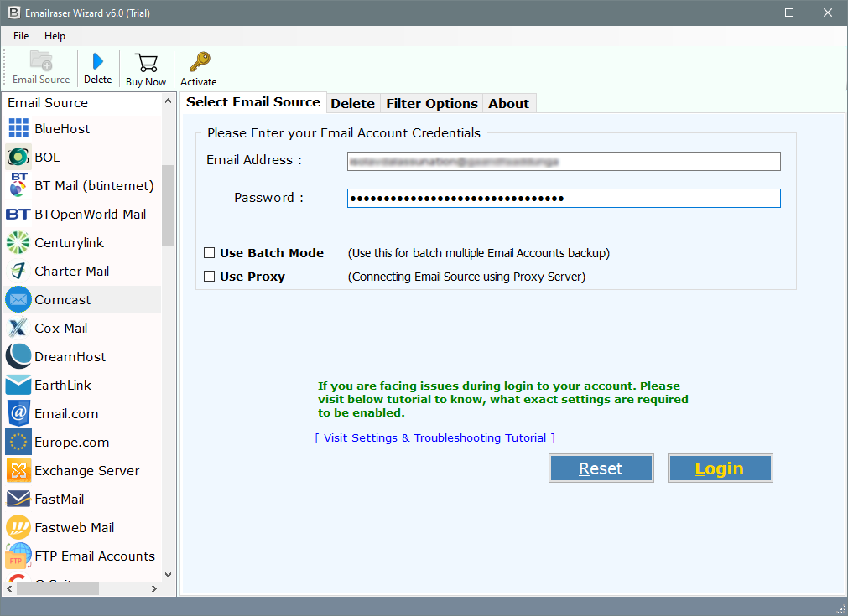Open the Filter Options tab
The image size is (848, 616).
pos(432,103)
